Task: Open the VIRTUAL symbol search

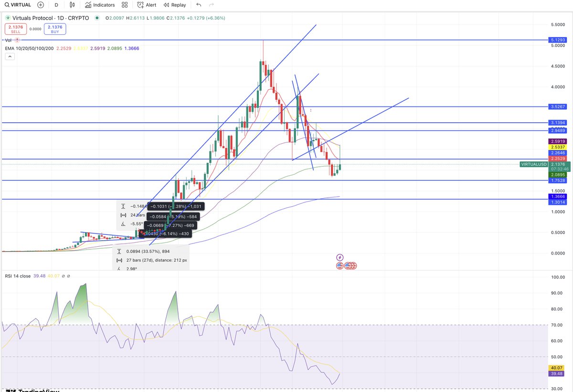Action: tap(17, 5)
